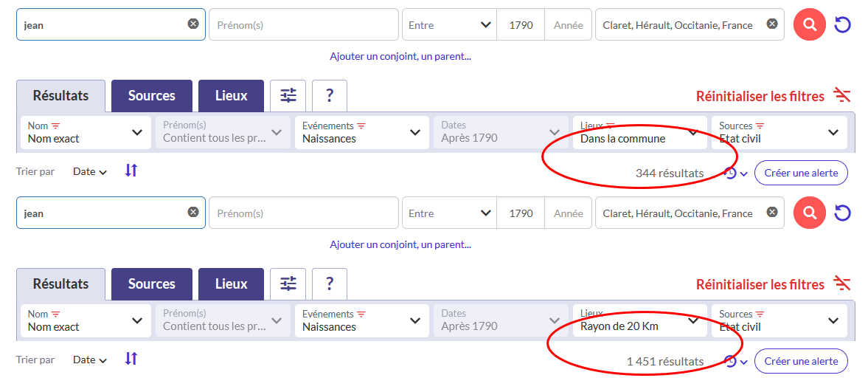The height and width of the screenshot is (378, 868).
Task: Expand the 'Dans la commune' Lieux dropdown
Action: (639, 132)
